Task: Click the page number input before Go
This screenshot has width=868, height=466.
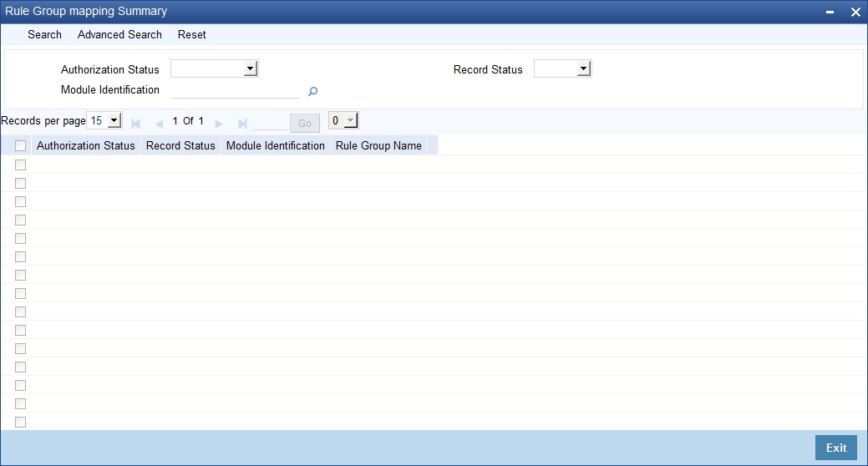Action: click(270, 123)
